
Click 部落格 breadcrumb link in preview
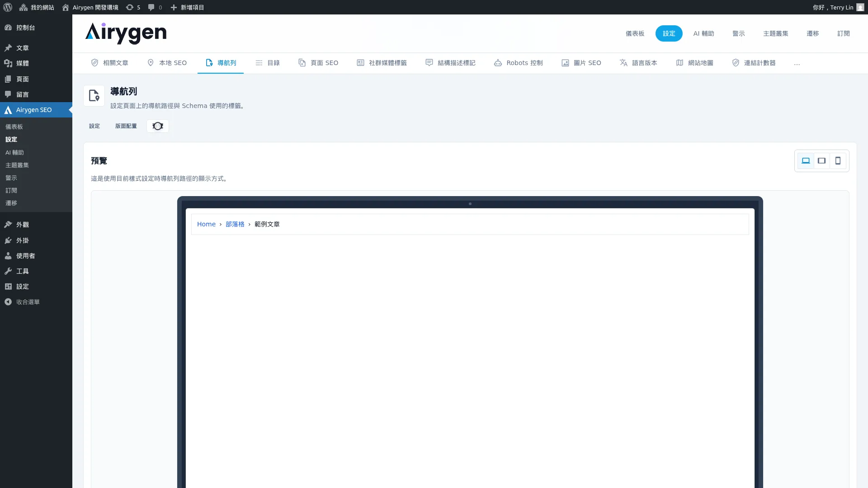(x=235, y=224)
